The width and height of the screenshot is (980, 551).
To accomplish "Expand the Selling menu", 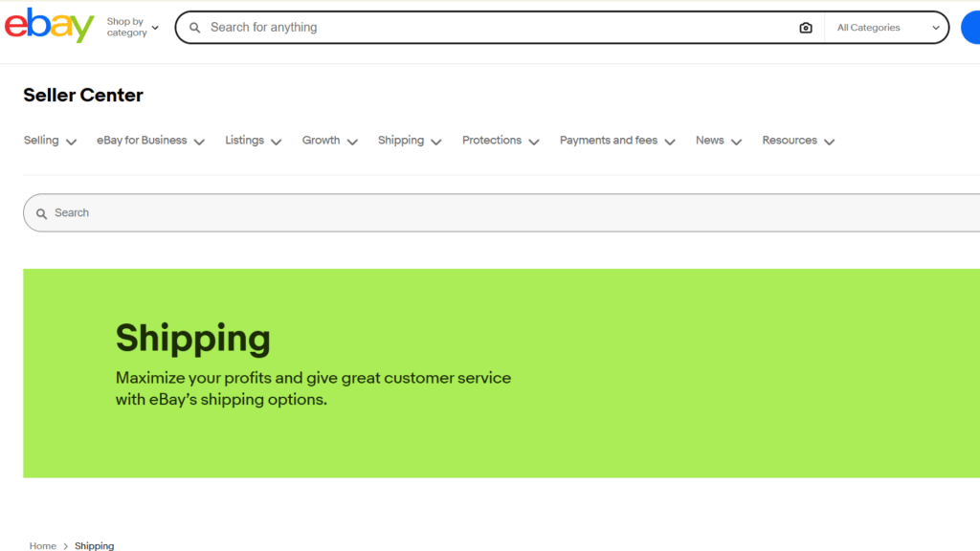I will pos(50,141).
